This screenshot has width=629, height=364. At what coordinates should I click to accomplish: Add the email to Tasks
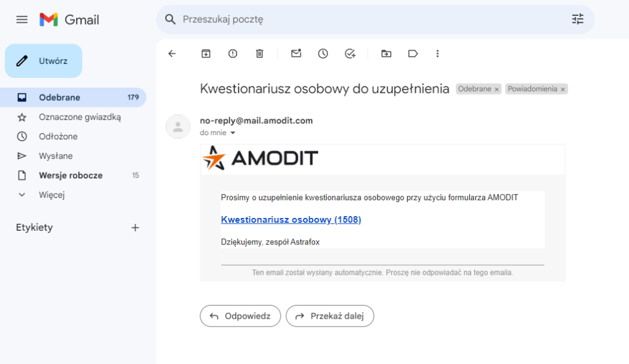[x=350, y=53]
